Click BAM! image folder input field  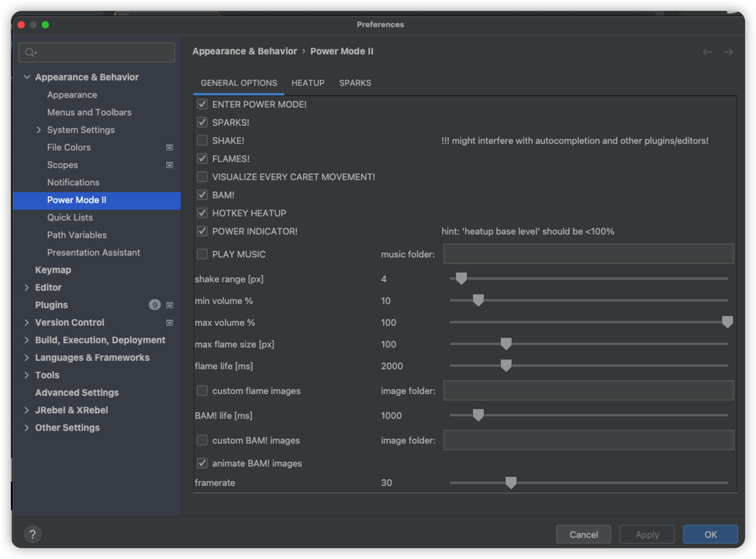click(x=588, y=440)
